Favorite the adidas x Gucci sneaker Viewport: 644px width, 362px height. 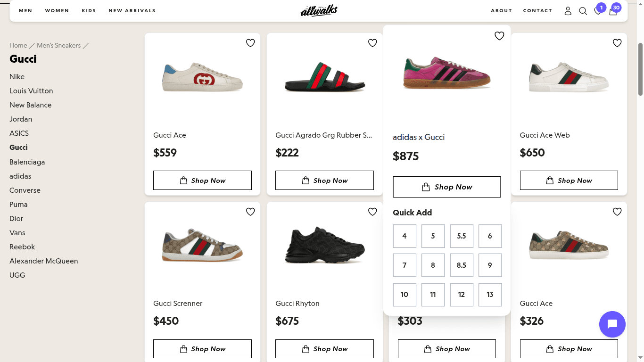499,35
